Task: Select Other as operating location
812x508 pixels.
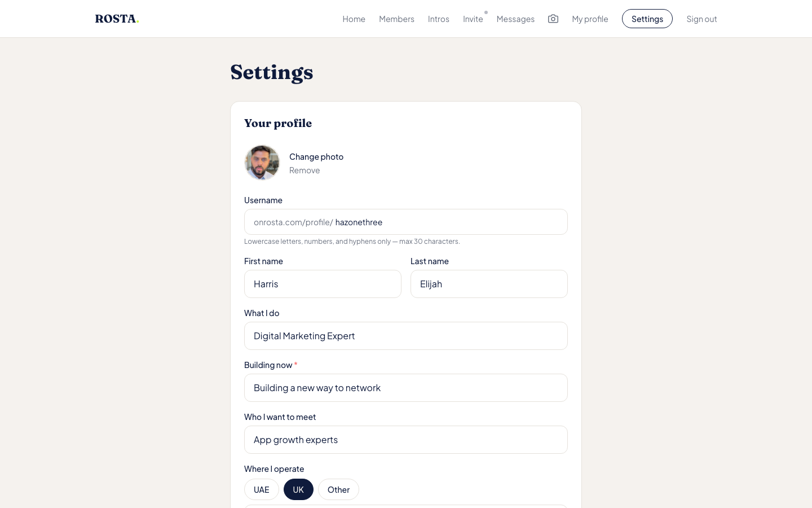Action: [x=338, y=489]
